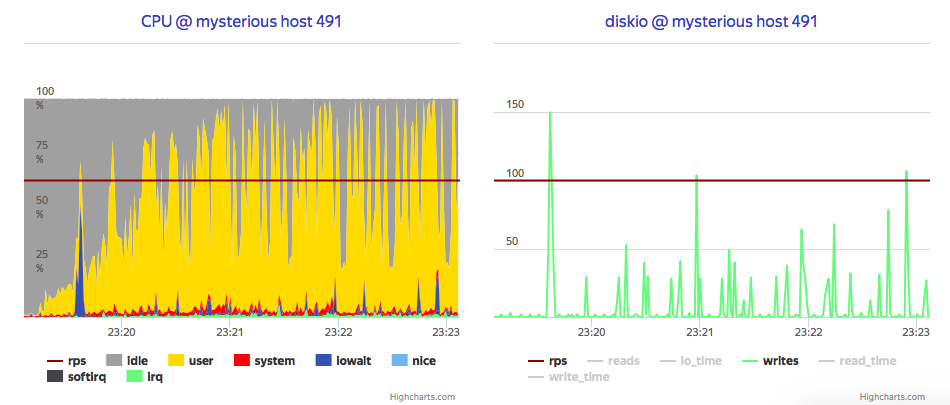The height and width of the screenshot is (405, 950).
Task: Show io_time series in diskio legend
Action: click(691, 361)
